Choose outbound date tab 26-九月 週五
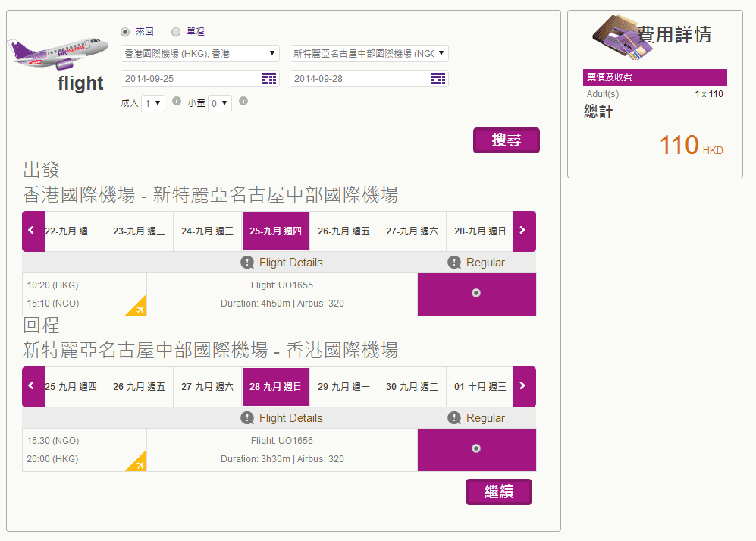This screenshot has width=756, height=541. (343, 231)
